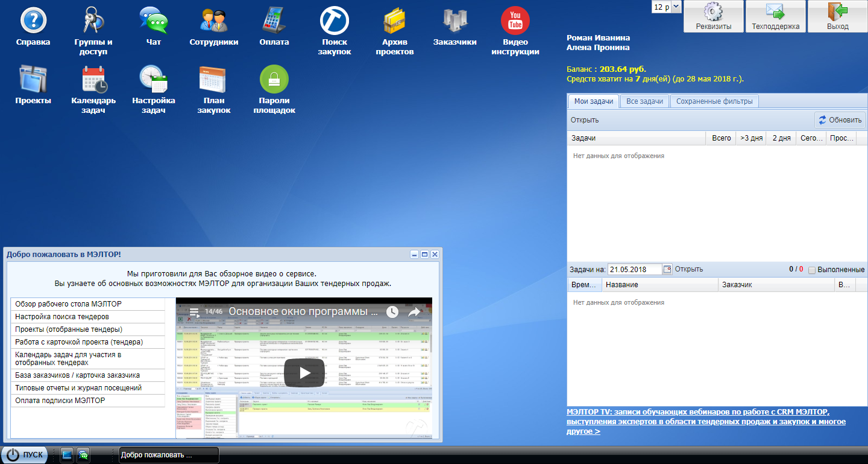Click Открыть next to the date field
The width and height of the screenshot is (868, 464).
(x=689, y=269)
